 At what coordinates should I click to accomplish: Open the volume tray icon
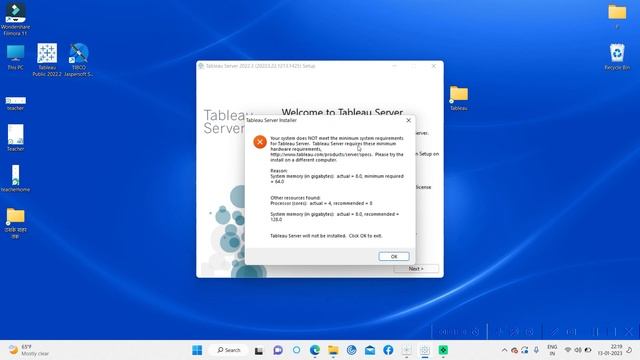pyautogui.click(x=578, y=350)
